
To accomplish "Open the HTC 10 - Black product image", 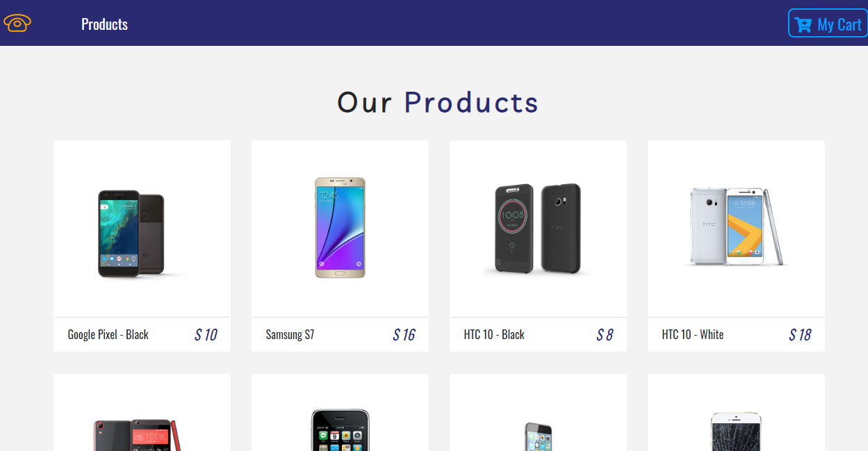I will click(x=537, y=229).
